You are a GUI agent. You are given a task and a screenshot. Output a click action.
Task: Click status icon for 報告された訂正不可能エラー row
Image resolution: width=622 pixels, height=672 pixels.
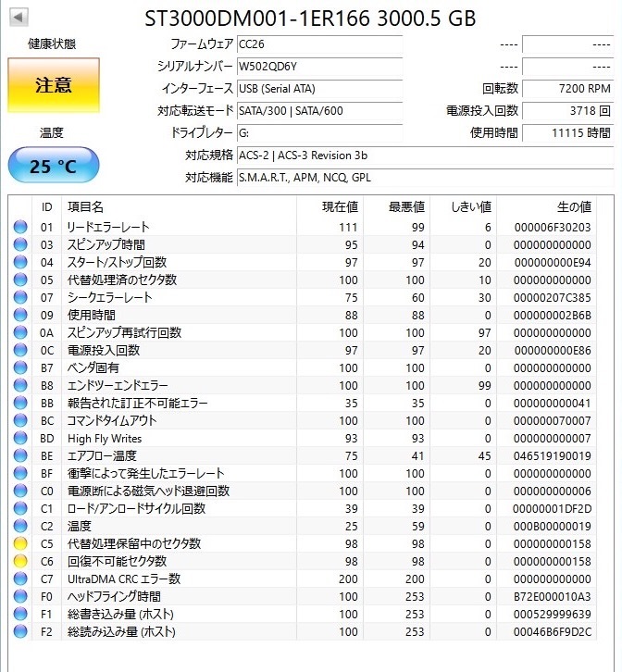tap(20, 403)
